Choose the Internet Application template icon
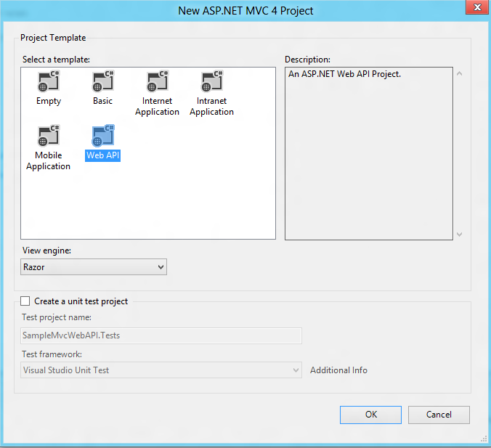This screenshot has height=448, width=491. [158, 81]
